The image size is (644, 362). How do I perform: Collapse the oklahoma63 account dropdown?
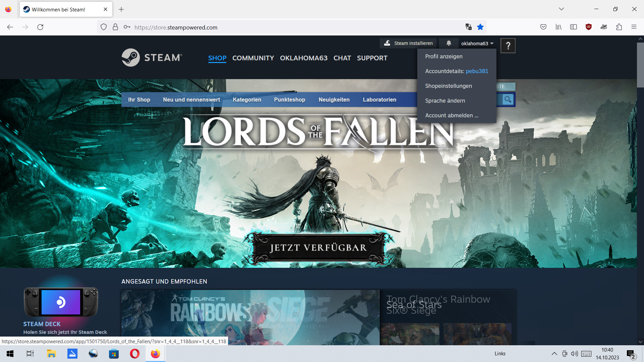coord(477,43)
